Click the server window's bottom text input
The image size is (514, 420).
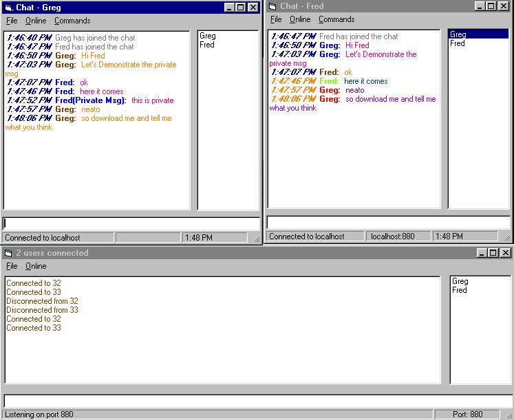[257, 401]
